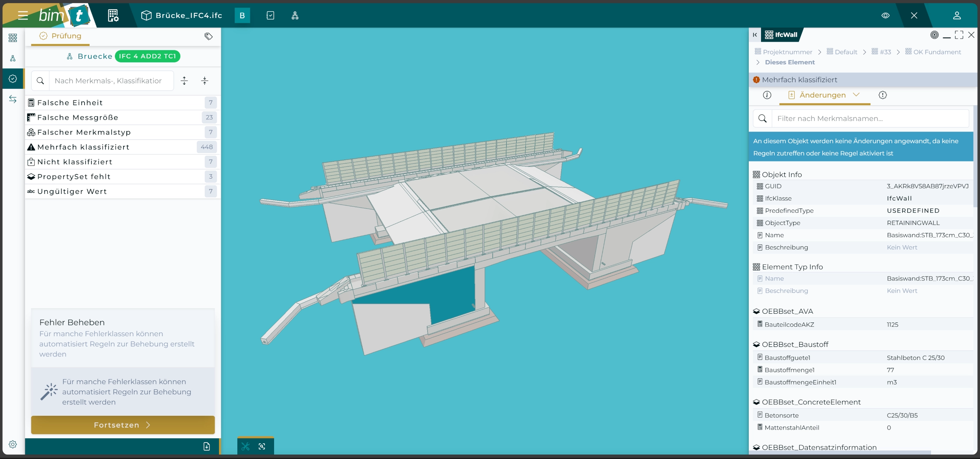Screen dimensions: 980x459
Task: Open the Änderungen dropdown chevron
Action: [856, 95]
